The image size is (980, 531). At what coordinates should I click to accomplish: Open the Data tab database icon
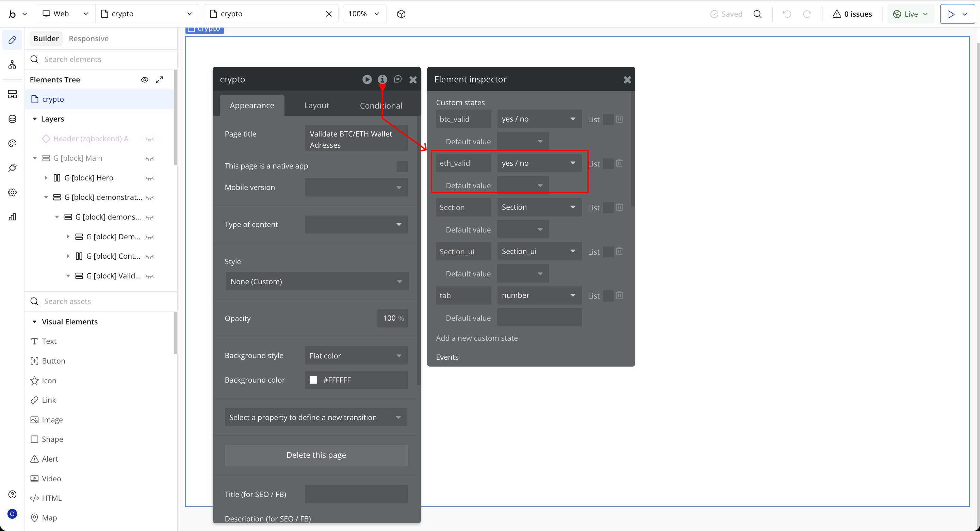pos(12,119)
